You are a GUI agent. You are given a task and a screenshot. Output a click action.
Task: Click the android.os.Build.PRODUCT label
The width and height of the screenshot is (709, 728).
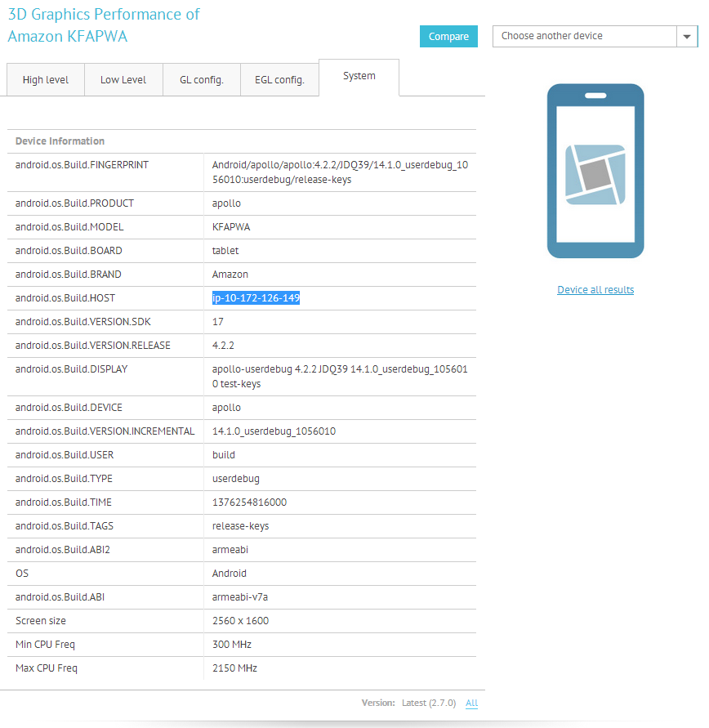click(x=74, y=203)
